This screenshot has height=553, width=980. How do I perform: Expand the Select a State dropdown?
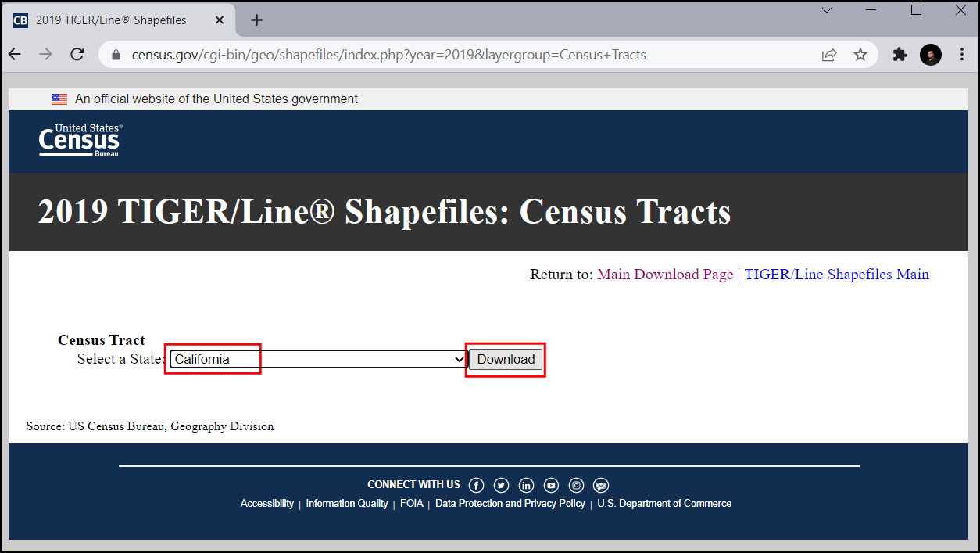317,359
